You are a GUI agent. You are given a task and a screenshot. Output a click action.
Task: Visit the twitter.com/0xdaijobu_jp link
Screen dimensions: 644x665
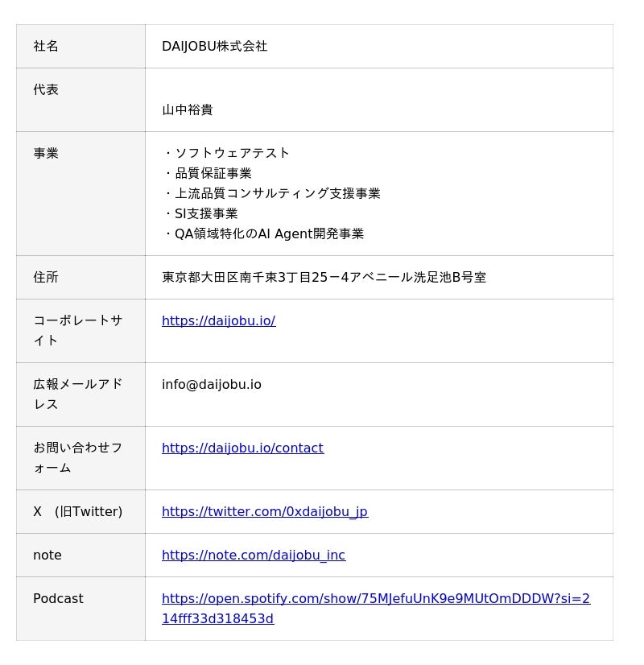[x=264, y=511]
